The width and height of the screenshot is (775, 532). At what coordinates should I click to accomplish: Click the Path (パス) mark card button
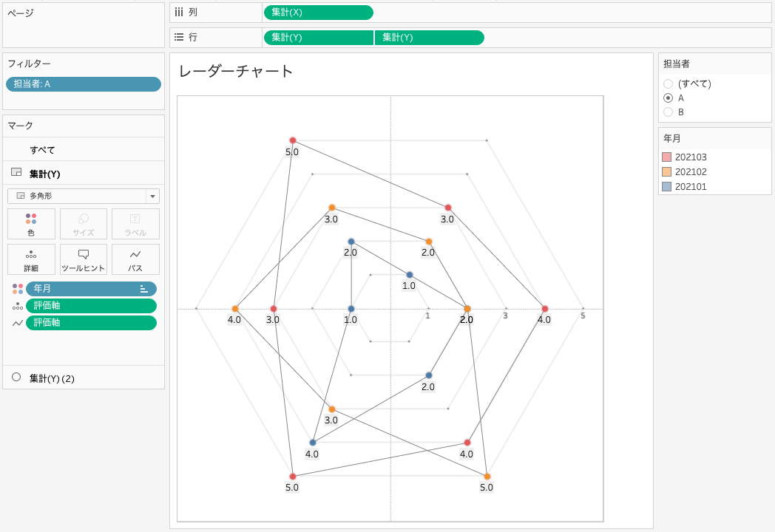135,259
